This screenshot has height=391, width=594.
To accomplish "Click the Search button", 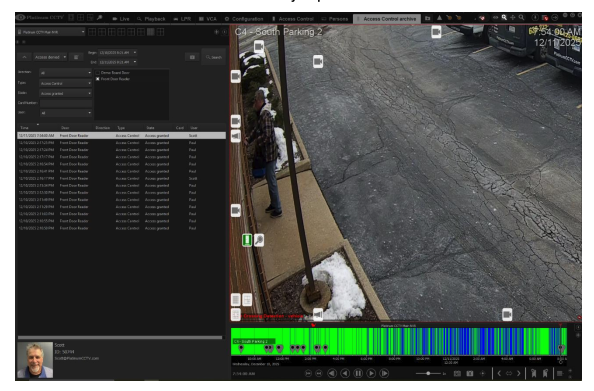I will [214, 57].
